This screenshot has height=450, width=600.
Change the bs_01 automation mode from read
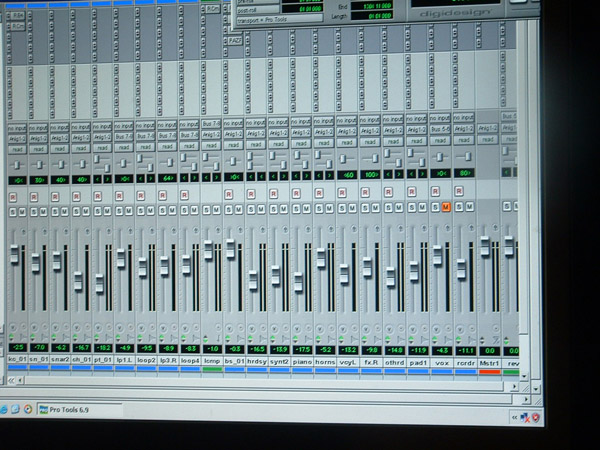(233, 145)
